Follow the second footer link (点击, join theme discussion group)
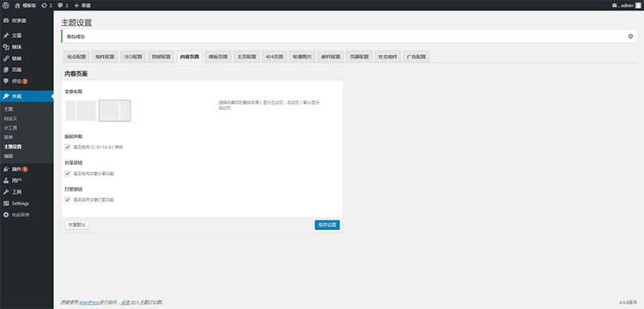The height and width of the screenshot is (309, 644). tap(125, 302)
